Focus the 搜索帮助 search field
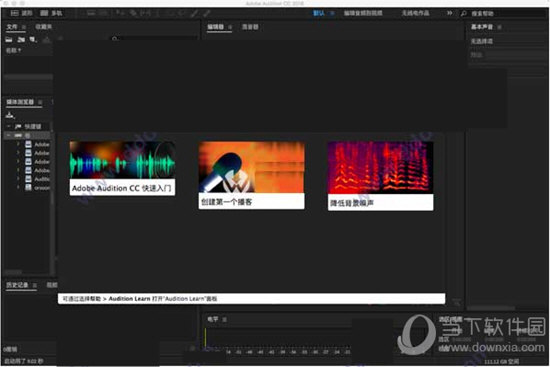550x367 pixels. click(509, 14)
